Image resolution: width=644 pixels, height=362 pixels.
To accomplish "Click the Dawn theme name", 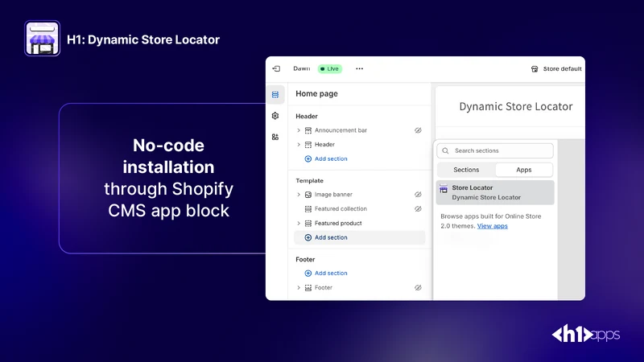I will click(x=301, y=68).
